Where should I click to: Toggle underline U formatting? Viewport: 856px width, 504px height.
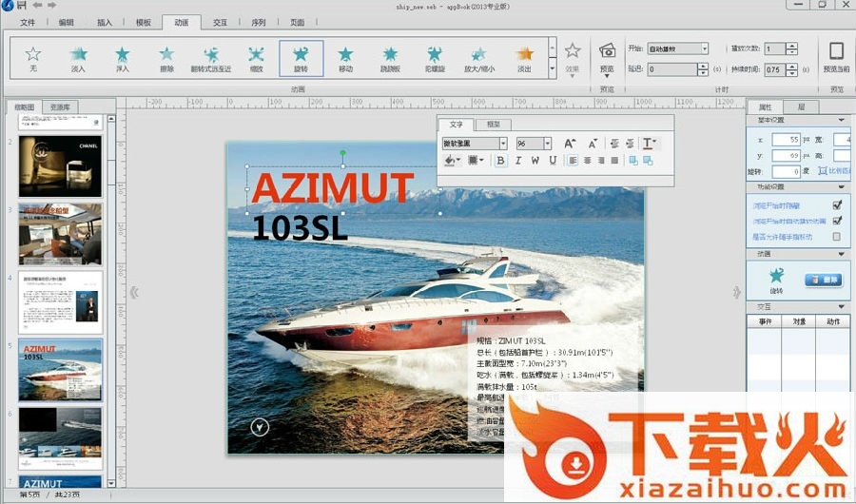[553, 161]
